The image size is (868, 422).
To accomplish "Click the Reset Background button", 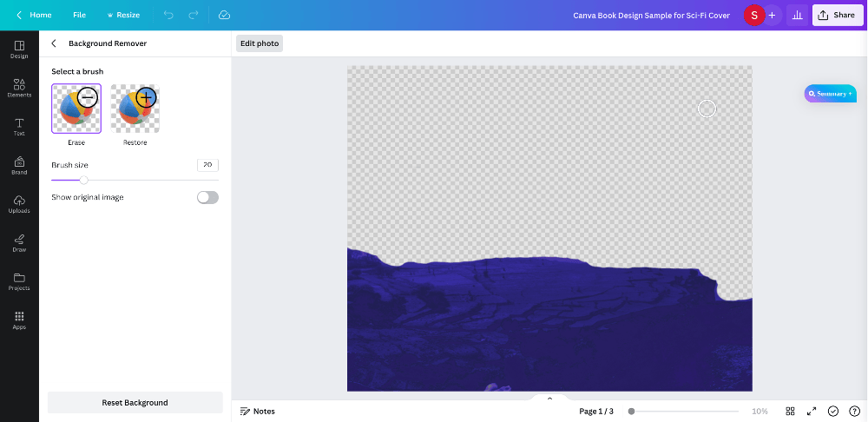I will click(x=135, y=403).
